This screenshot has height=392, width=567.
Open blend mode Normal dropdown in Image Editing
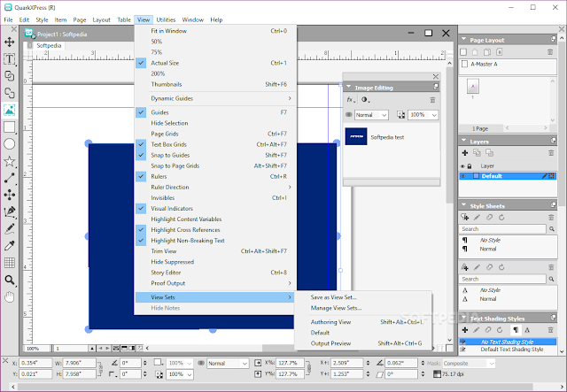371,115
